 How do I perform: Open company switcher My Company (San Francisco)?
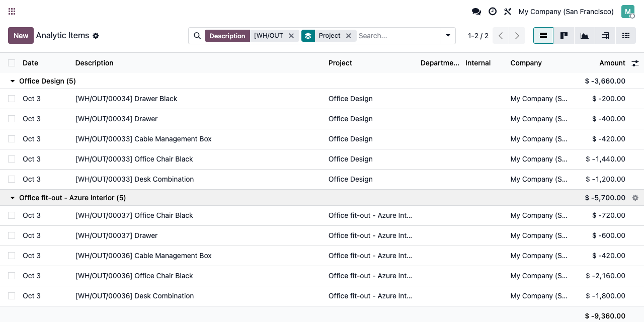click(x=566, y=12)
